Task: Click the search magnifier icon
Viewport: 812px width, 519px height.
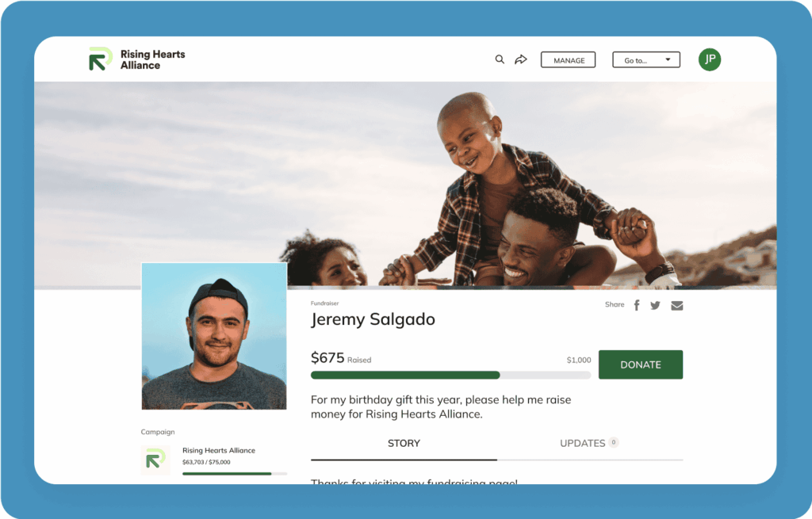Action: (x=500, y=59)
